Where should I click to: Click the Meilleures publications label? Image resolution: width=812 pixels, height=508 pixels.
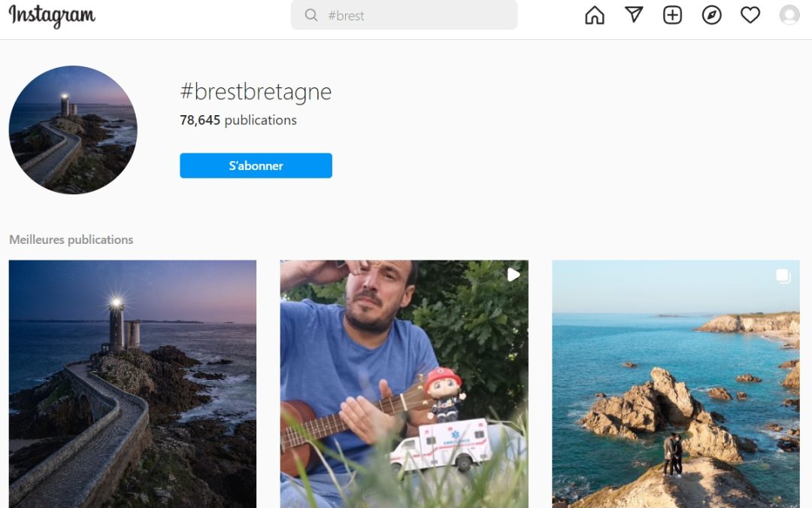71,239
